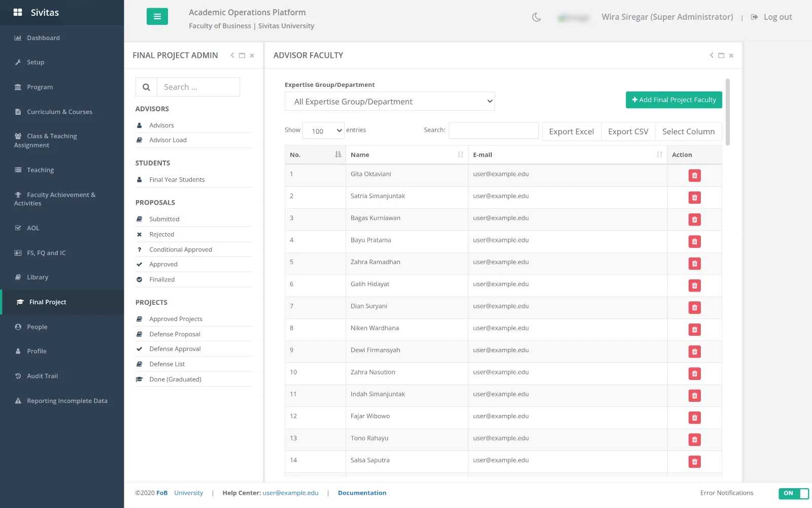Export table to Excel
812x508 pixels.
(571, 132)
